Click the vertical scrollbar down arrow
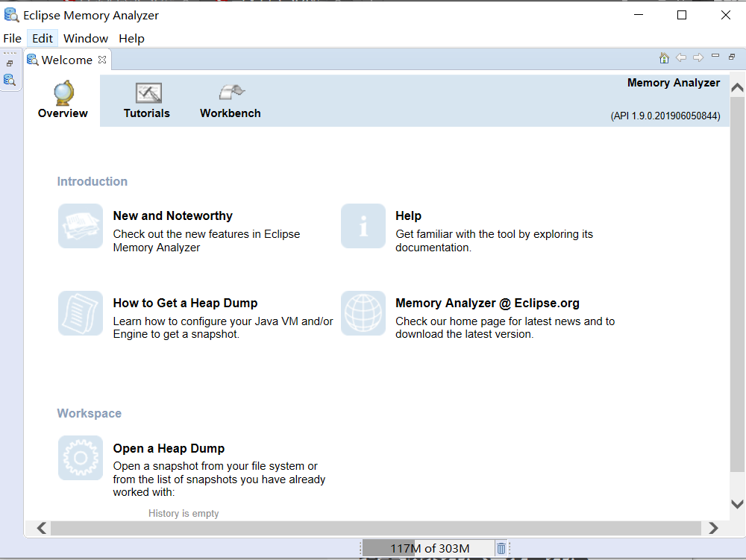The image size is (746, 560). (x=737, y=504)
